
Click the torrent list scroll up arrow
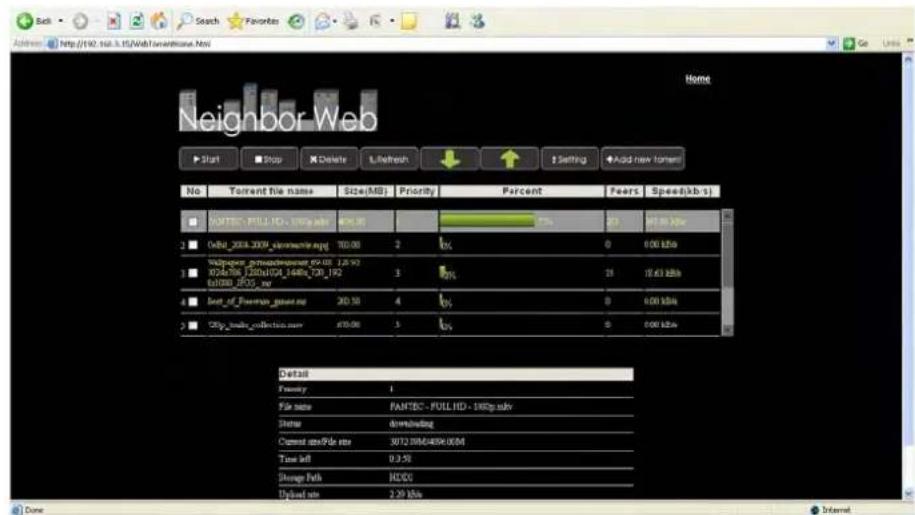coord(727,215)
